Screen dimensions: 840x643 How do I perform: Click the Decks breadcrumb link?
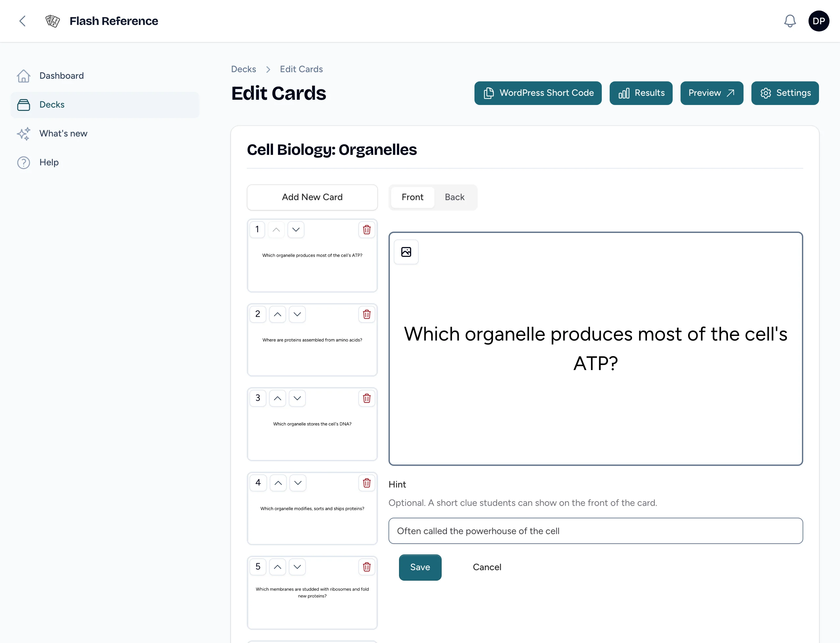point(243,69)
